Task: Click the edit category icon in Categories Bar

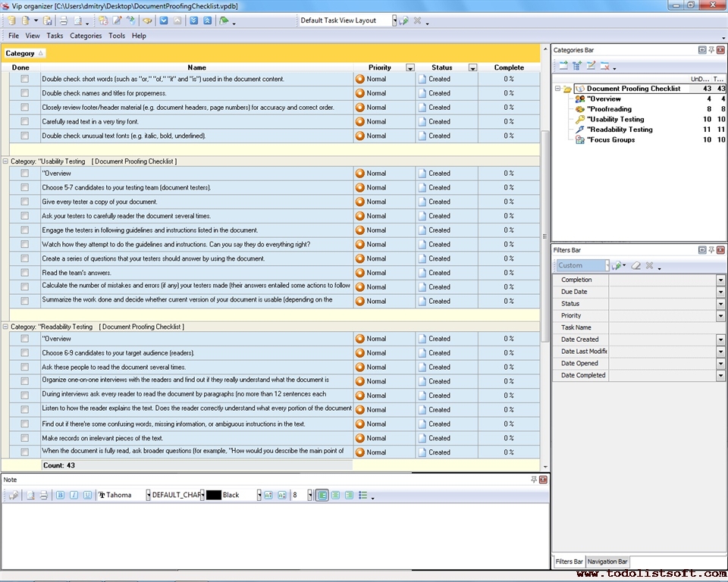Action: tap(591, 67)
